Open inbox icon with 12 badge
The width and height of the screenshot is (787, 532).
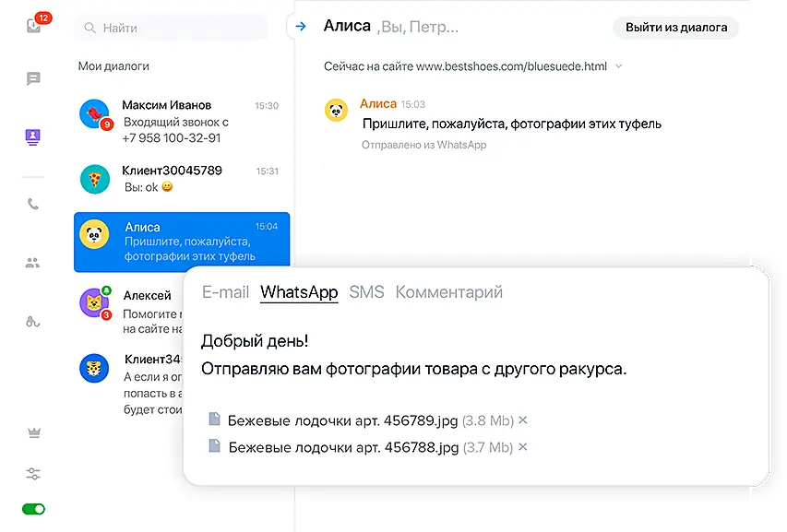click(x=34, y=25)
